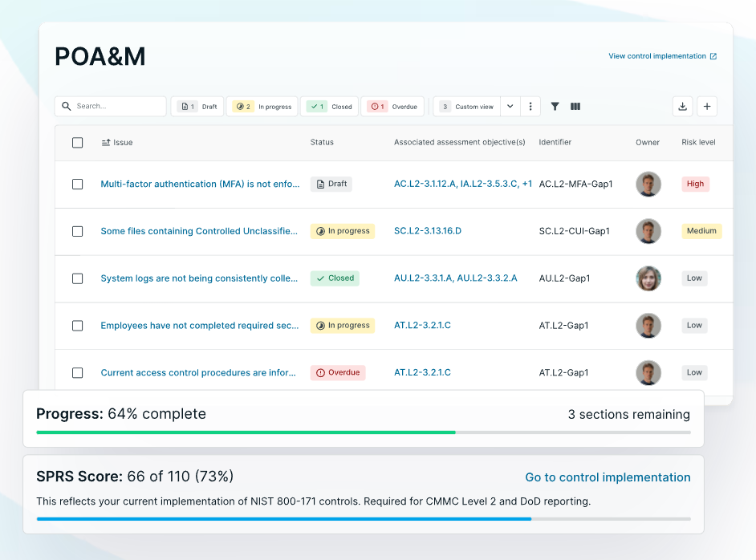Click the search magnifier icon
The image size is (756, 560).
[66, 106]
